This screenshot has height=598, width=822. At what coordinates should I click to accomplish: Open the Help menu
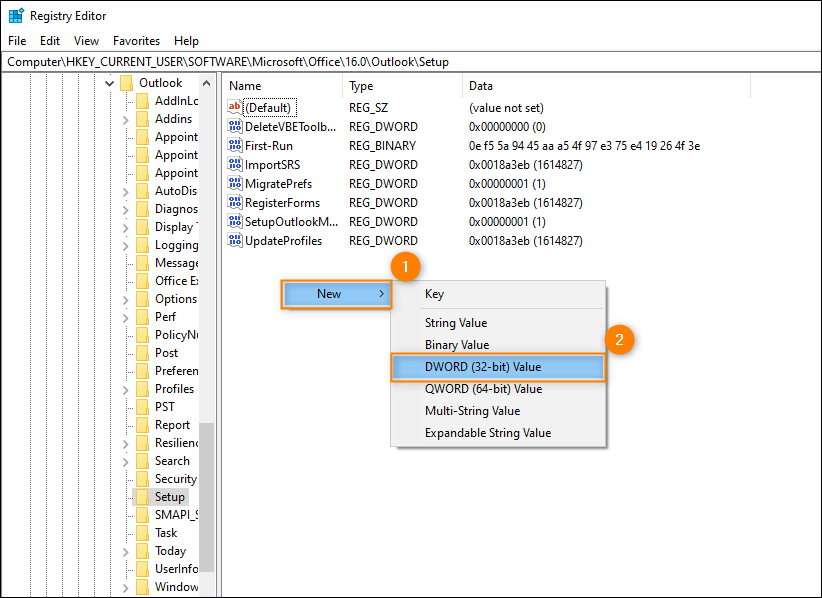pyautogui.click(x=186, y=41)
